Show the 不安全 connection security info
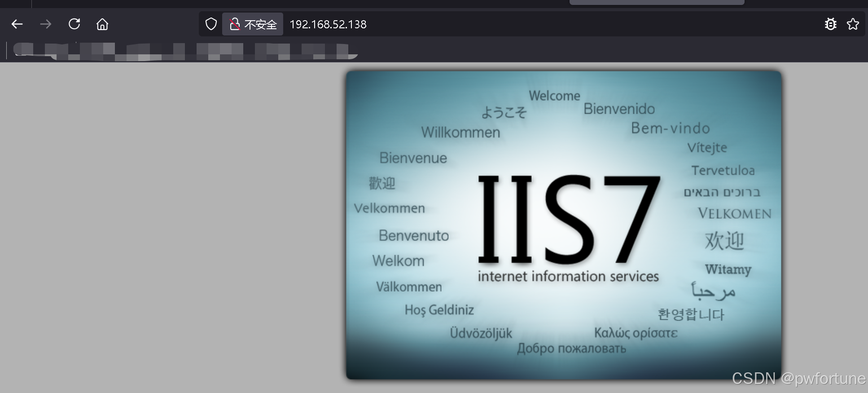868x393 pixels. point(253,24)
